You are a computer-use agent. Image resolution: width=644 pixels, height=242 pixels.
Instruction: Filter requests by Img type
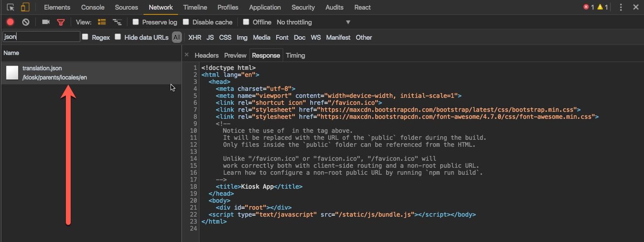pos(242,38)
